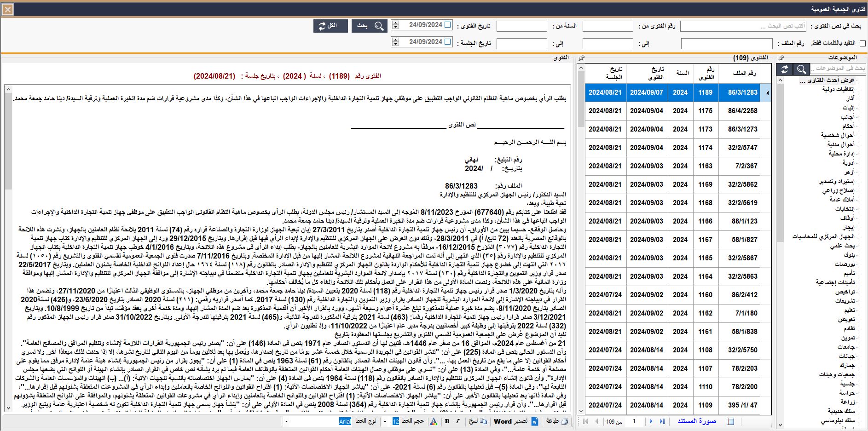Click the fatwa list scrollbar down arrow
Viewport: 868px width, 431px height.
tap(581, 411)
